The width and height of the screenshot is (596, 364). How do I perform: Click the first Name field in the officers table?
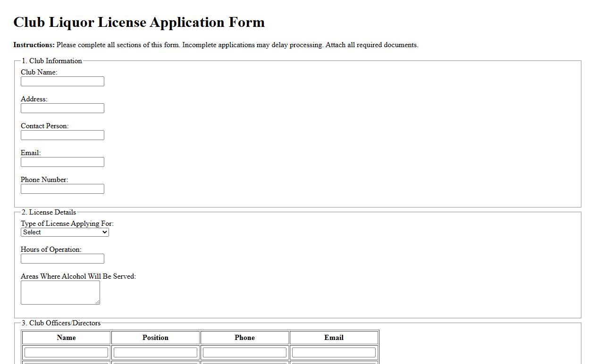coord(66,352)
